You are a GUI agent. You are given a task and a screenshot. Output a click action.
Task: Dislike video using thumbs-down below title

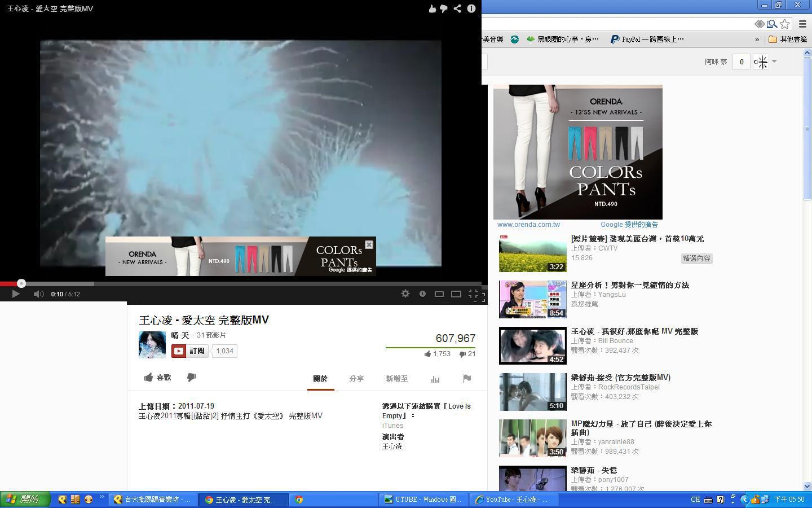tap(191, 378)
